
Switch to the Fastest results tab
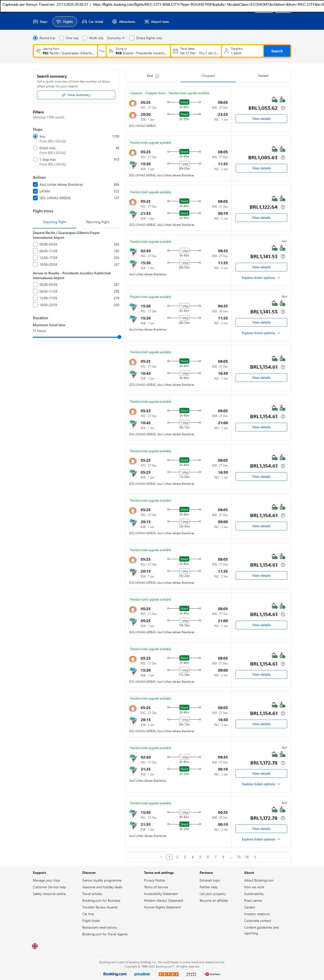click(263, 76)
